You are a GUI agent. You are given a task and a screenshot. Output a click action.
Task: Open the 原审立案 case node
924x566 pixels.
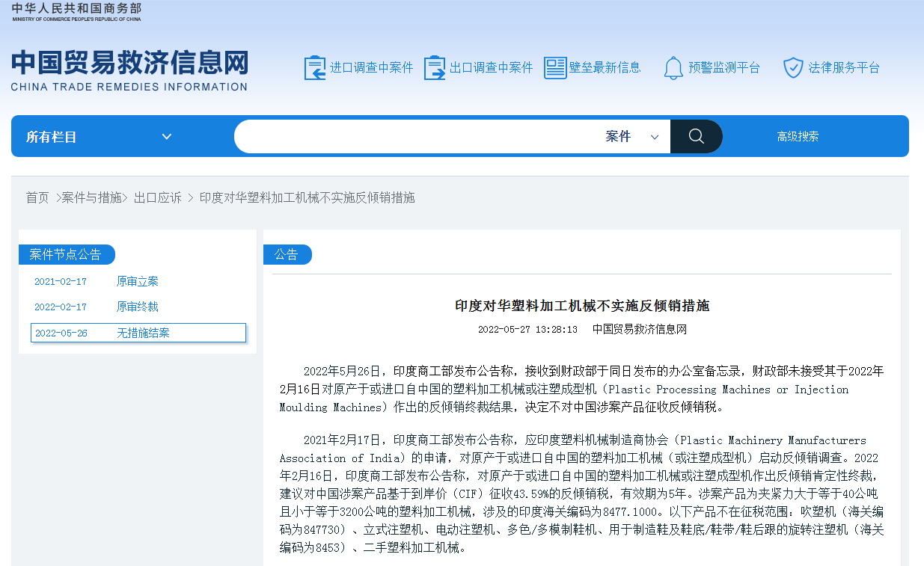point(138,282)
